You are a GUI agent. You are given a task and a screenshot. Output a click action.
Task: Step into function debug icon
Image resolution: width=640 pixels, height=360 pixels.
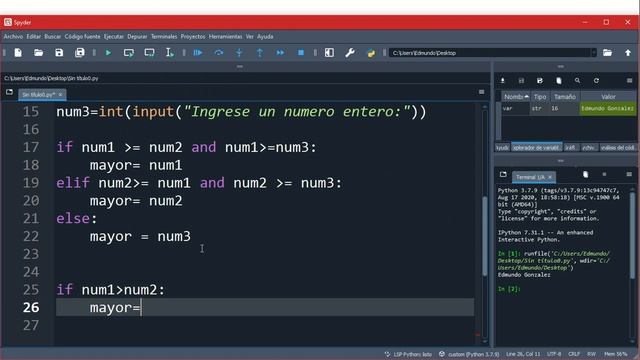click(x=239, y=53)
